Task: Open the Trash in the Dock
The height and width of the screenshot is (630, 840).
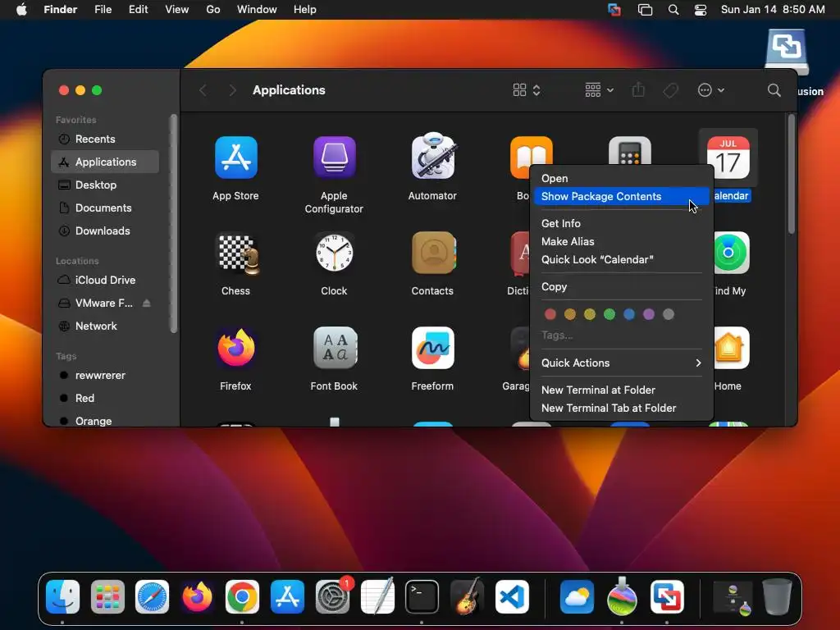Action: [778, 596]
